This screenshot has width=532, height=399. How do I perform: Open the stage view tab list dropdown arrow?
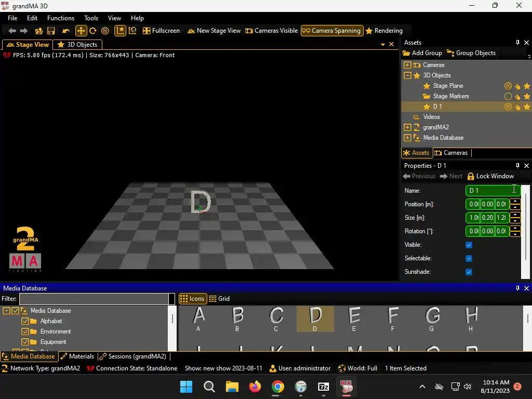pyautogui.click(x=383, y=45)
